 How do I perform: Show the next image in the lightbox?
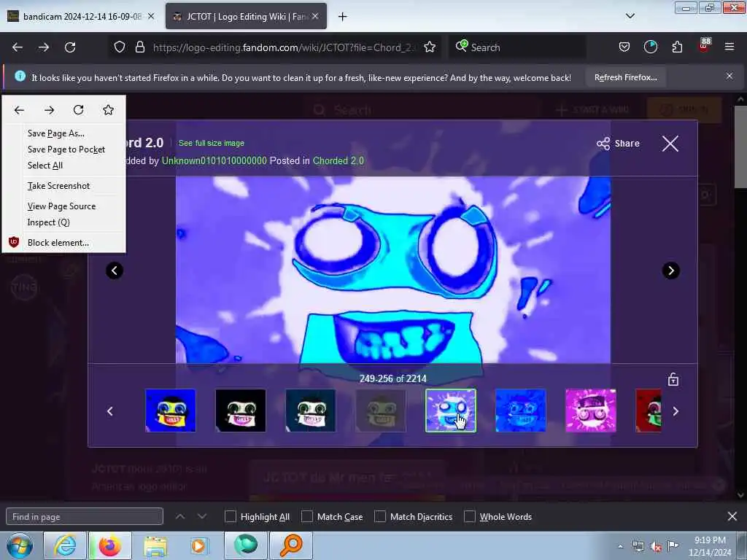pyautogui.click(x=671, y=271)
